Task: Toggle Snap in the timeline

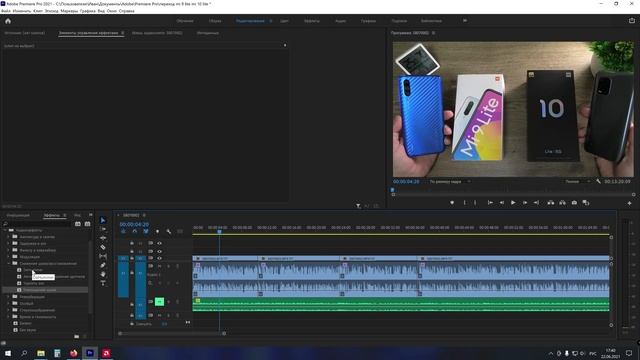Action: (135, 231)
